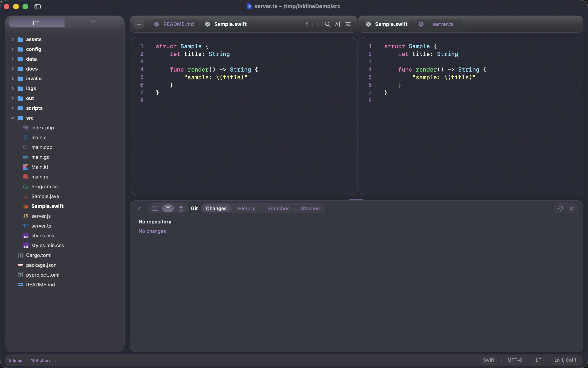Open README.md editor tab
Viewport: 588px width, 368px height.
coord(178,24)
